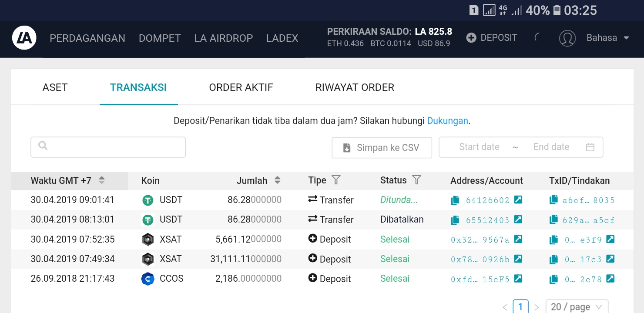The width and height of the screenshot is (644, 313).
Task: Copy the TxID ending 17c3
Action: (x=553, y=260)
